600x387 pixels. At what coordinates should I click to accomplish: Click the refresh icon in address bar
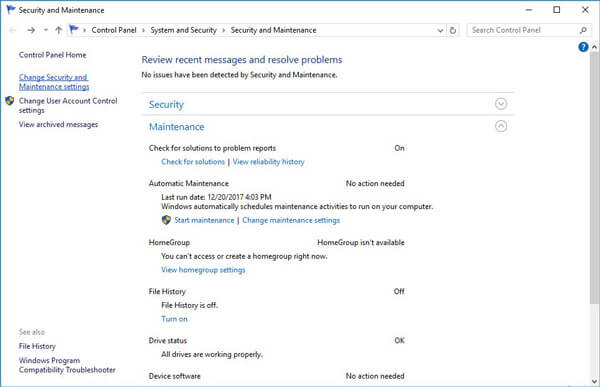453,30
